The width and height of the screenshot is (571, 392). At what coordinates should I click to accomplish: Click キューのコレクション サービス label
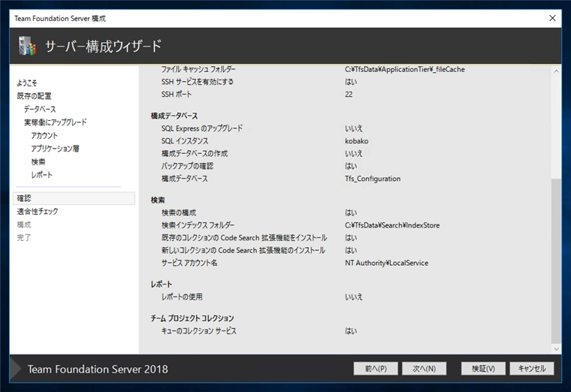[199, 331]
